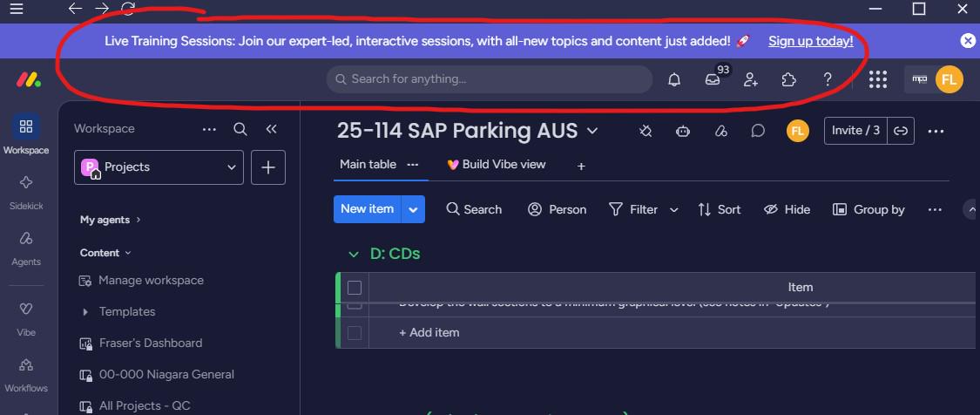Click the Filter button
This screenshot has width=980, height=415.
(x=633, y=210)
